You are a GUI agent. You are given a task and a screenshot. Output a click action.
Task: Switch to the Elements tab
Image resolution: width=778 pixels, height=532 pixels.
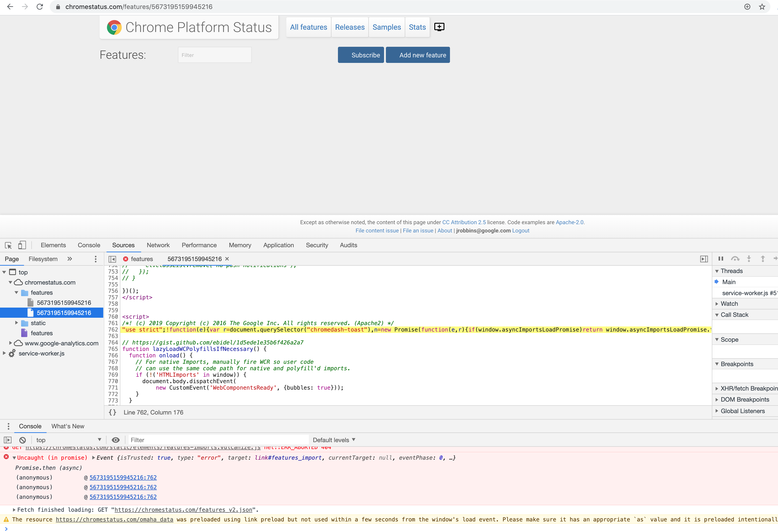pos(53,245)
